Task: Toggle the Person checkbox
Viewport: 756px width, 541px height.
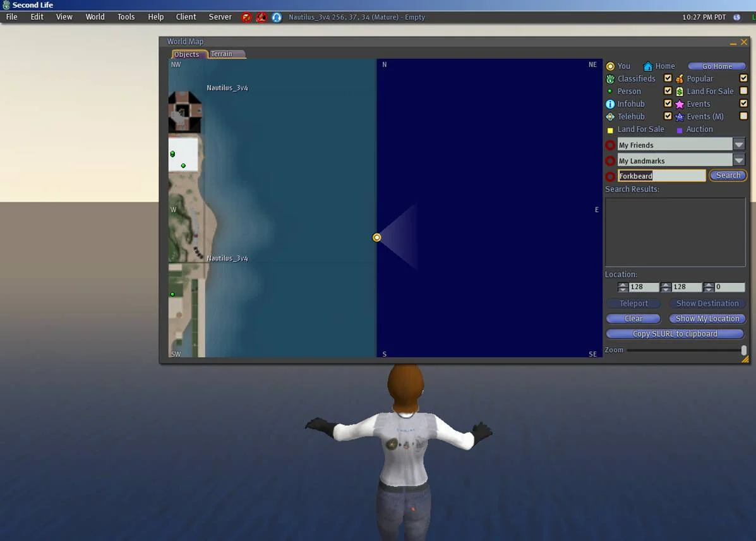Action: point(668,91)
